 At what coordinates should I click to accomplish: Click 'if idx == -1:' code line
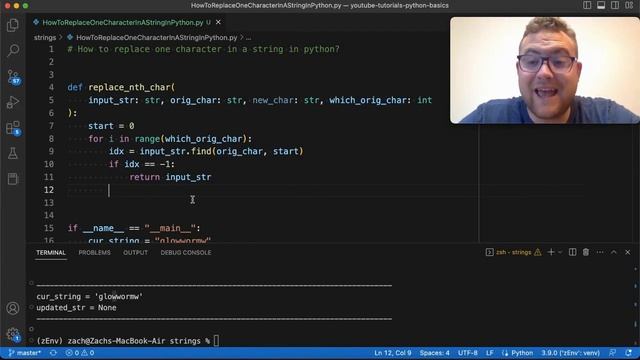point(142,164)
